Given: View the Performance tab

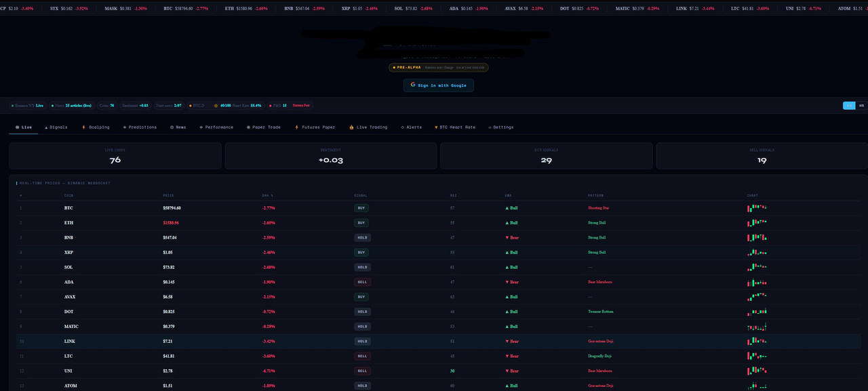Looking at the screenshot, I should 216,127.
